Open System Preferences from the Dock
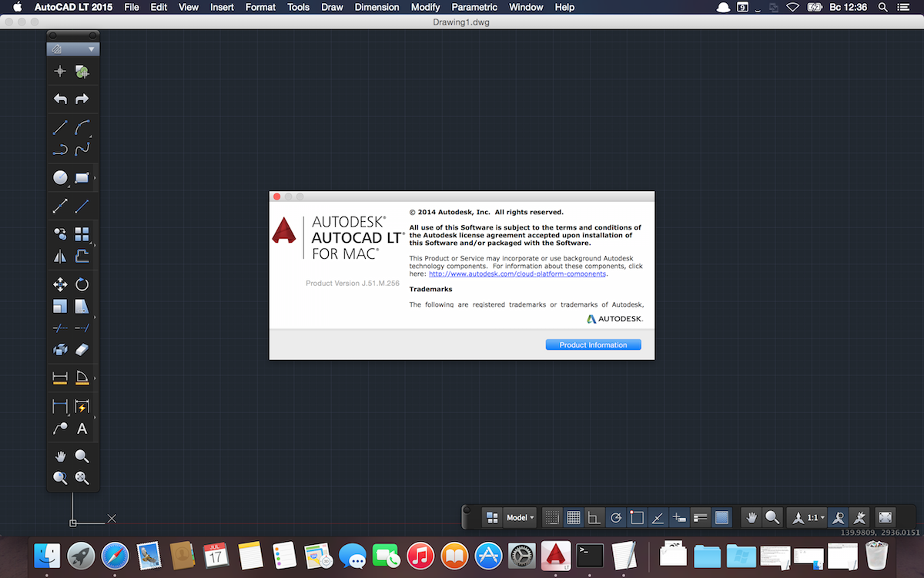Image resolution: width=924 pixels, height=578 pixels. pos(523,555)
